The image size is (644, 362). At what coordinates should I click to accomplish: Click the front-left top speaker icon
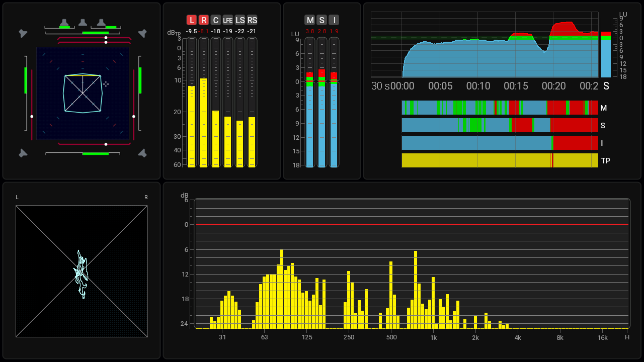(64, 23)
